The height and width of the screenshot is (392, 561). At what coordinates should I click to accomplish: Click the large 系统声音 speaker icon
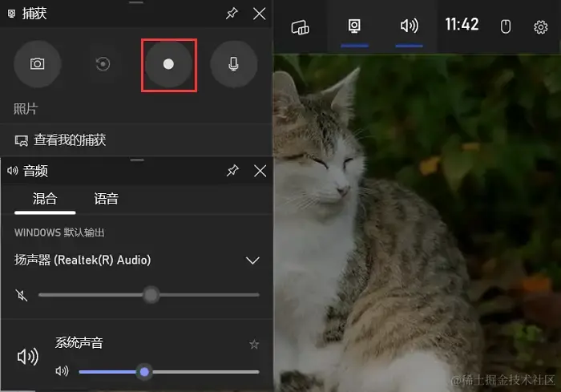point(27,357)
